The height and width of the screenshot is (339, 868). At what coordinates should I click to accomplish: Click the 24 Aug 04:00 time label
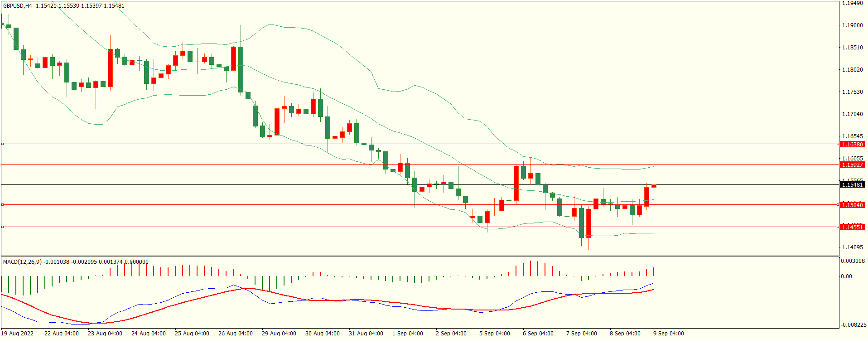click(149, 334)
